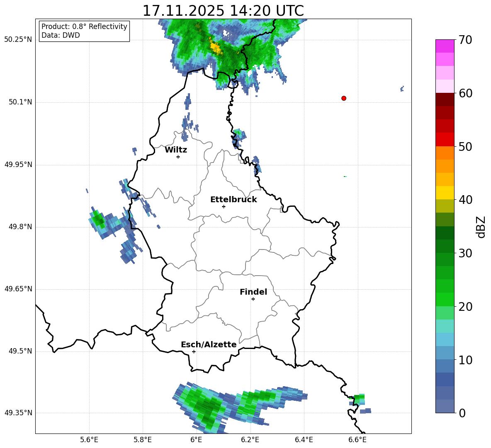This screenshot has width=491, height=448.
Task: Click the 6.4°E longitude label
Action: coord(304,440)
